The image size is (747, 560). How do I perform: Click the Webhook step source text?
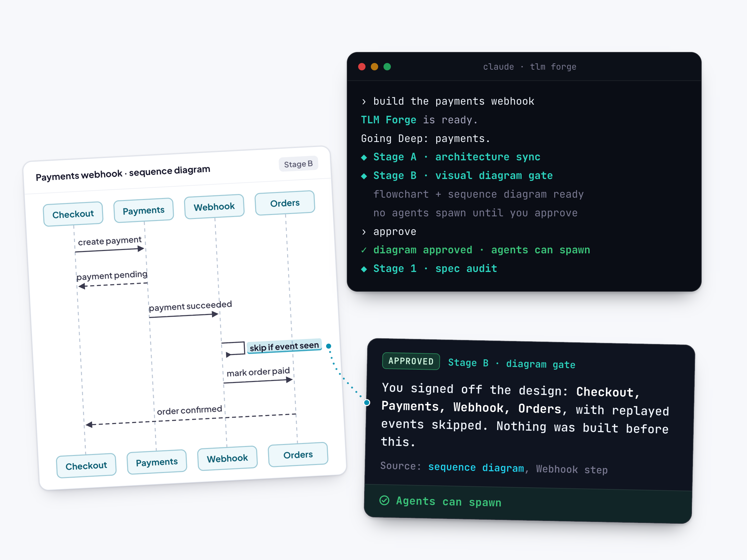572,469
